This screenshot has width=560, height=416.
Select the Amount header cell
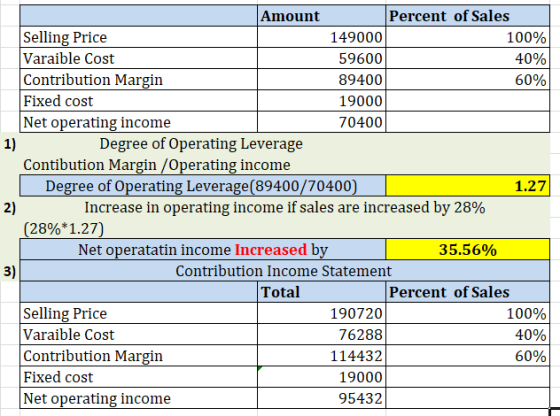[321, 16]
